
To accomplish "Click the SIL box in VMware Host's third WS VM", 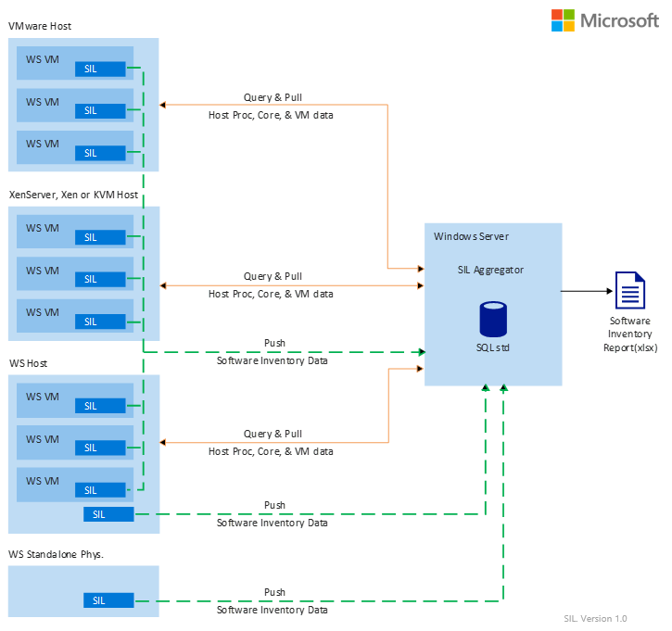I will click(100, 153).
